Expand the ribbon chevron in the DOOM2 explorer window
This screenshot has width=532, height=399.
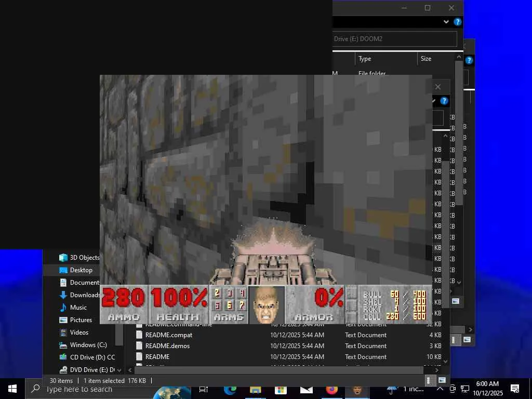pyautogui.click(x=446, y=22)
